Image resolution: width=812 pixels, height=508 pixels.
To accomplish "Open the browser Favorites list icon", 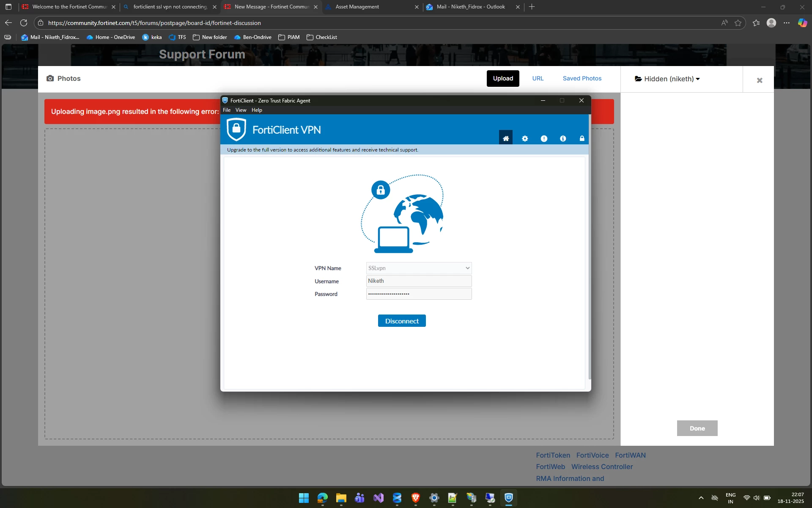I will 756,23.
